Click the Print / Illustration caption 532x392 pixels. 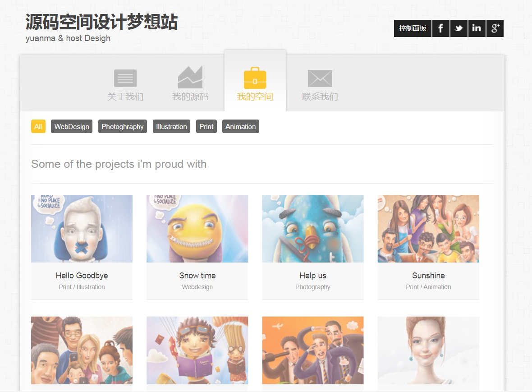[x=82, y=287]
